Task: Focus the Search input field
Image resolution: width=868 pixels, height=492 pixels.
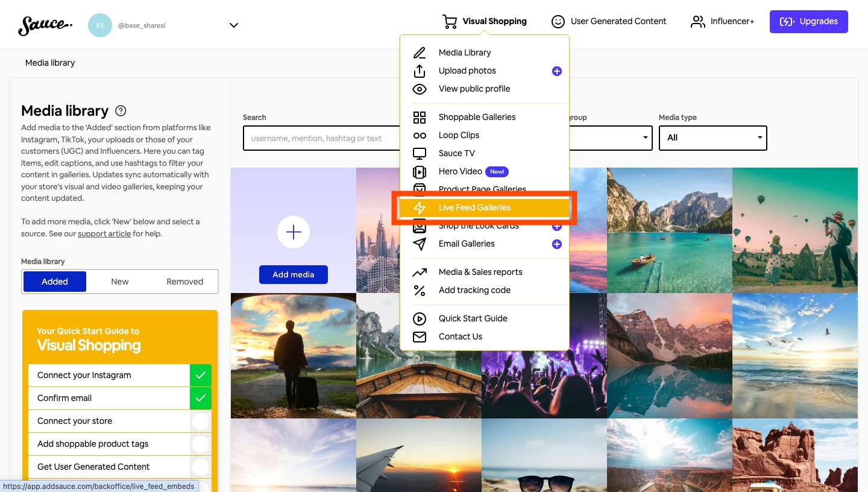Action: (x=322, y=138)
